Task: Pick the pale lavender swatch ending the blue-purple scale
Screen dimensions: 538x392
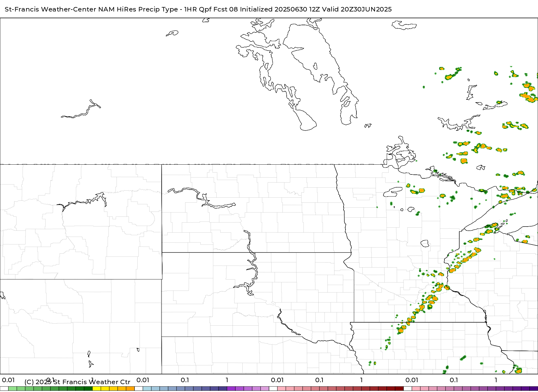Action: click(265, 389)
